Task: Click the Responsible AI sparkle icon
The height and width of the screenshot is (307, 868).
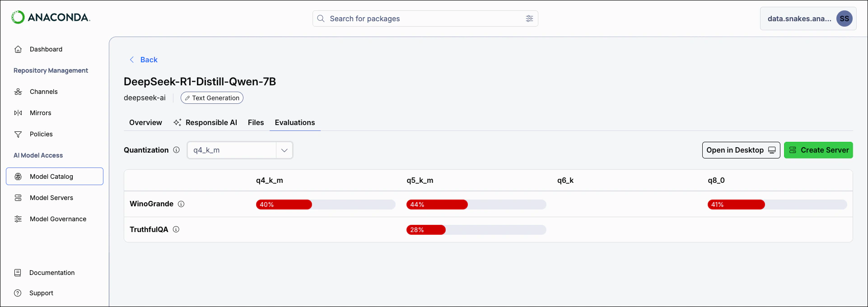Action: 177,122
